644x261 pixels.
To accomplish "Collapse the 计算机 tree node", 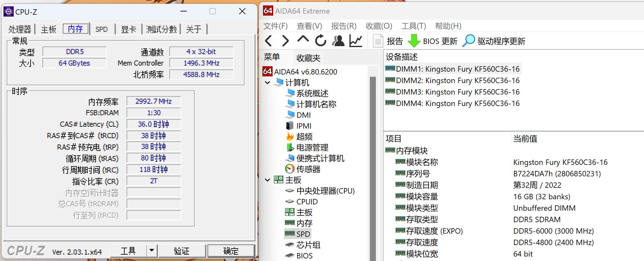I will pos(268,83).
